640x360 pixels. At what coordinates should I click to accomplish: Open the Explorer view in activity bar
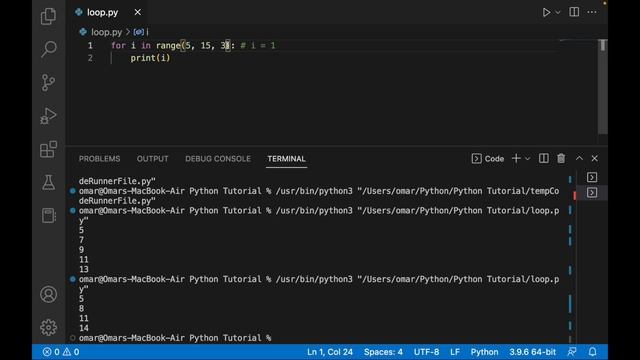(x=48, y=16)
